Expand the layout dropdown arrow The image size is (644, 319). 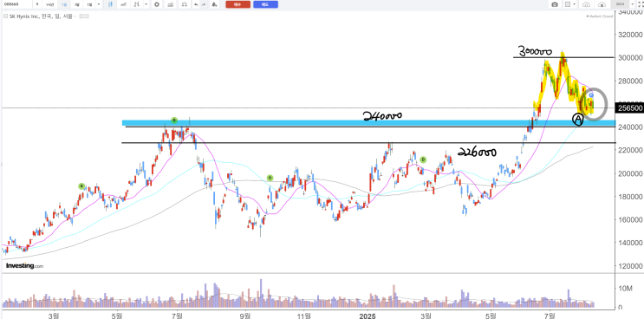(574, 4)
